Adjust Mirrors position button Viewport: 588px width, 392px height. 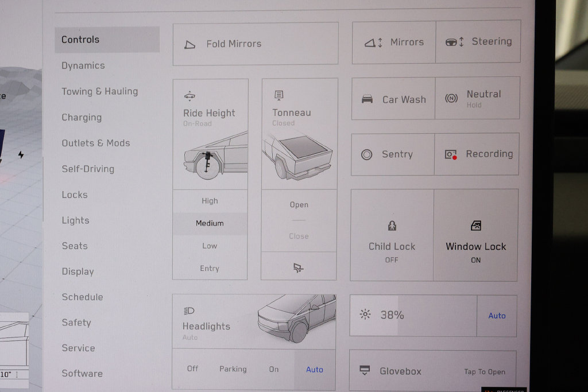click(x=394, y=42)
